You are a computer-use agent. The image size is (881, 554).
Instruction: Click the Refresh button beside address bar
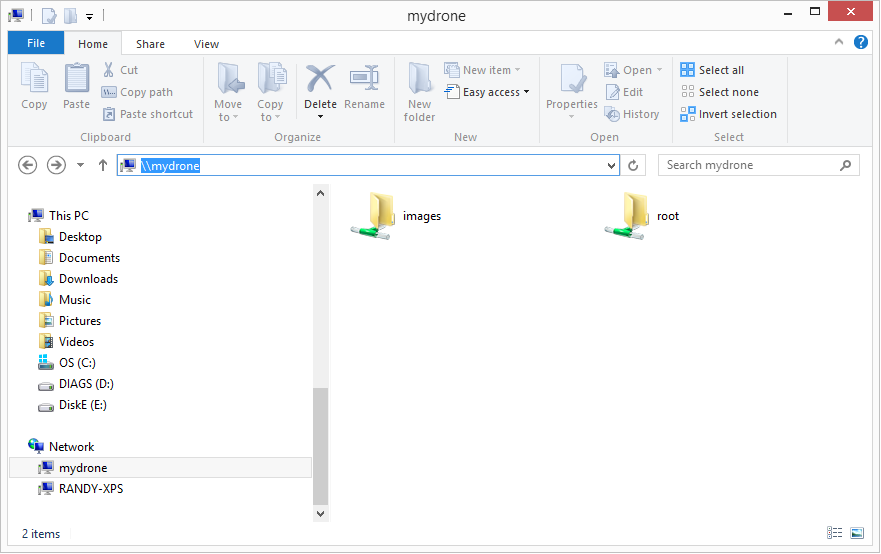(x=633, y=166)
